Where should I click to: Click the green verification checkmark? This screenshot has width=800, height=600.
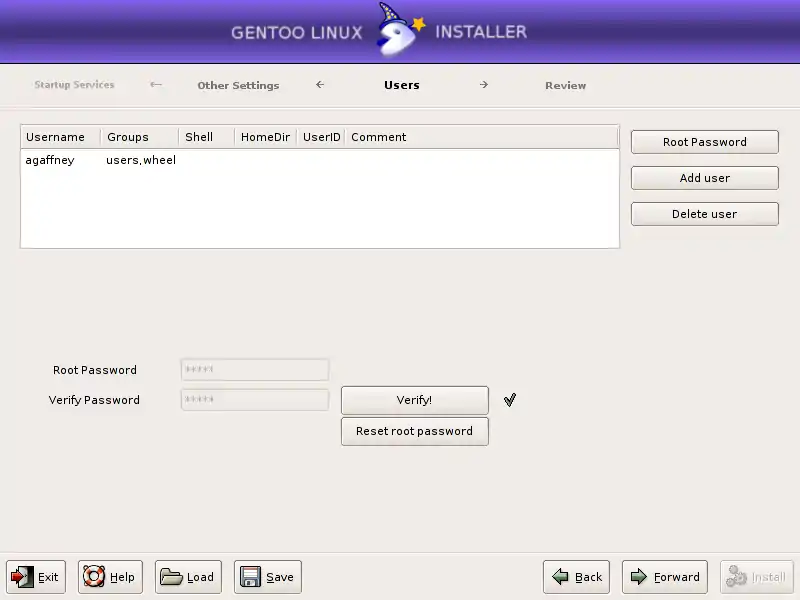510,400
